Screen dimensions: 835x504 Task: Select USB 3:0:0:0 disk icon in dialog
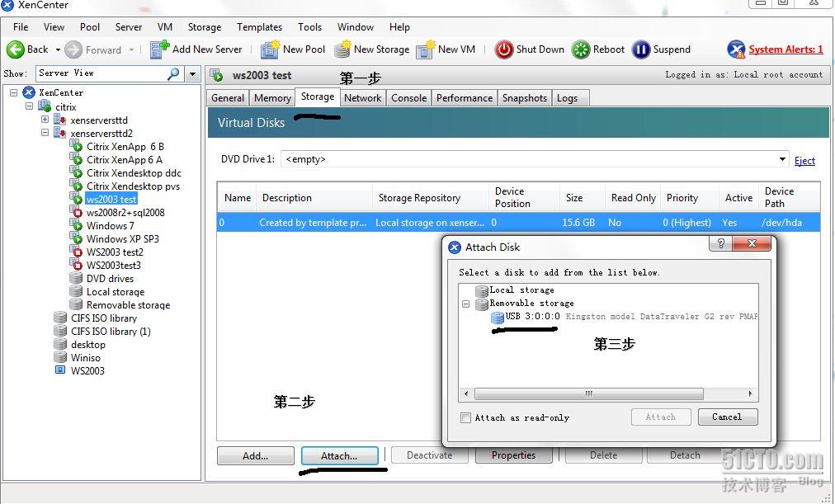(x=497, y=318)
